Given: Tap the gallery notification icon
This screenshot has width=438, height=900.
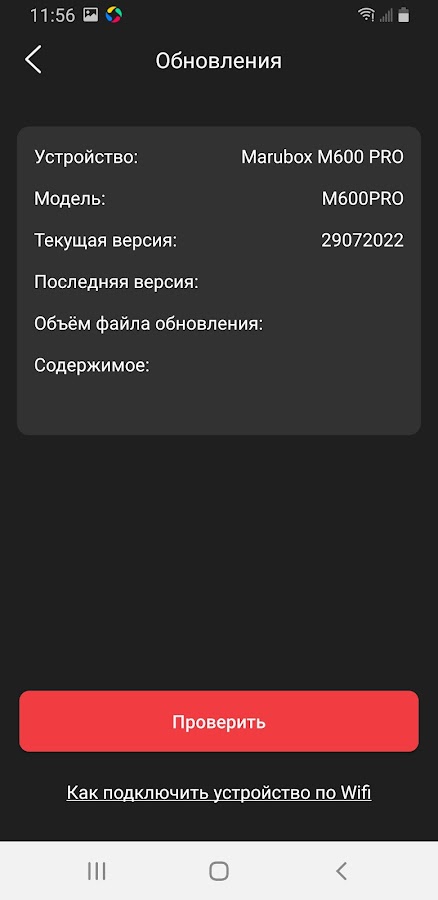Looking at the screenshot, I should tap(90, 15).
